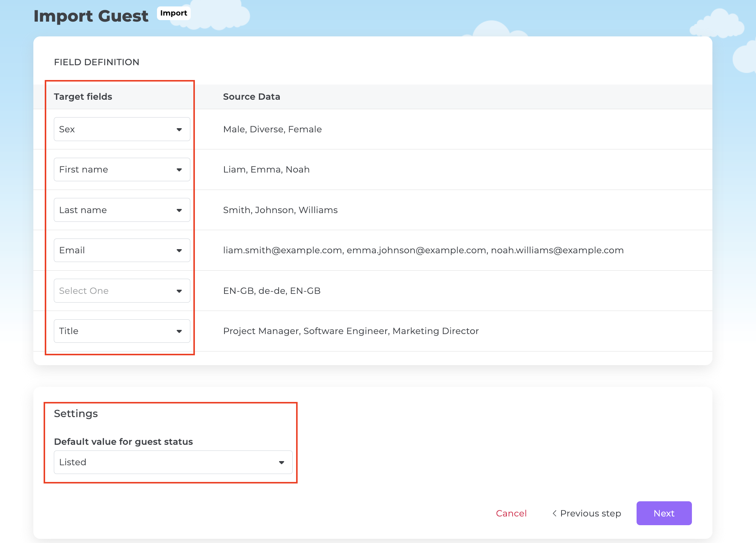Click the 'Smith, Johnson, Williams' source data
Screen dimensions: 756x543
pyautogui.click(x=280, y=210)
